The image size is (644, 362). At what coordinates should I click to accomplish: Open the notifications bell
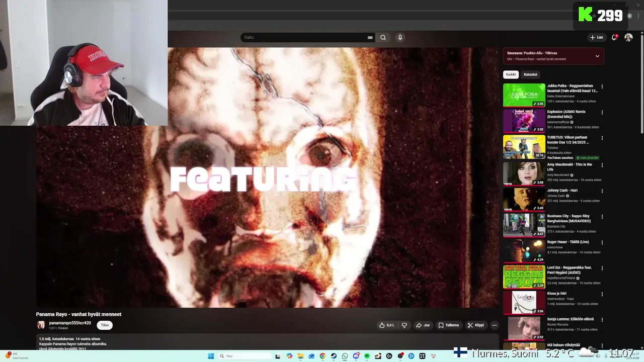pos(614,37)
